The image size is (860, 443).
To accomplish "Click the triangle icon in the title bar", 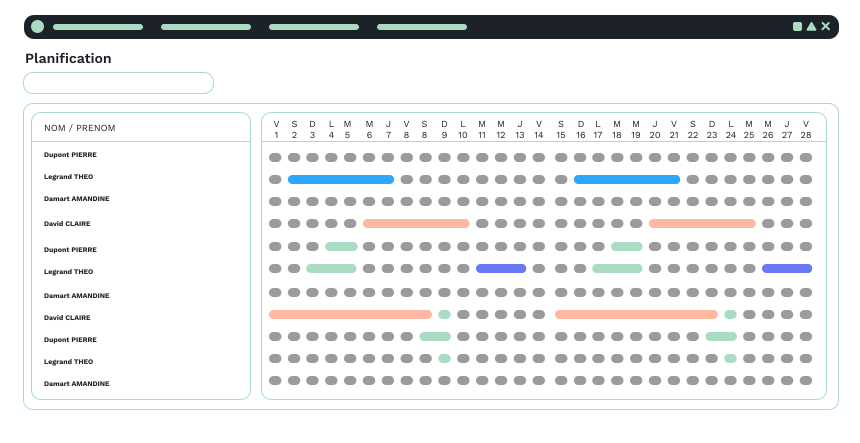I will [811, 26].
